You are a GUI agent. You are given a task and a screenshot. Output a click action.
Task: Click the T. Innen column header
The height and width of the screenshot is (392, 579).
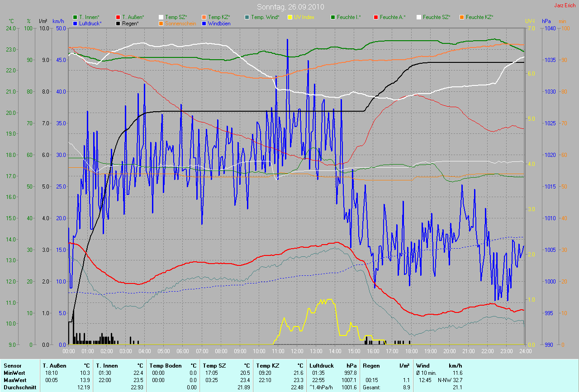pos(107,365)
